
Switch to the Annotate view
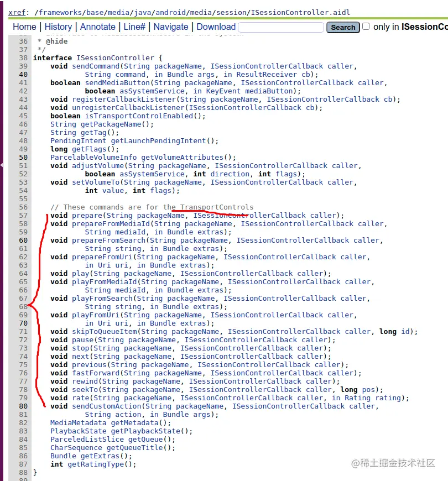[98, 27]
